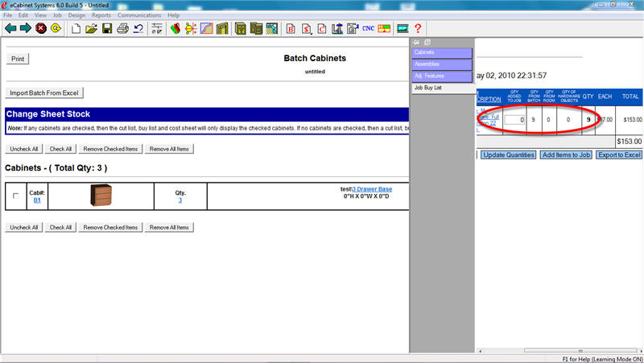Click the buy list dollar sign icon

click(307, 29)
